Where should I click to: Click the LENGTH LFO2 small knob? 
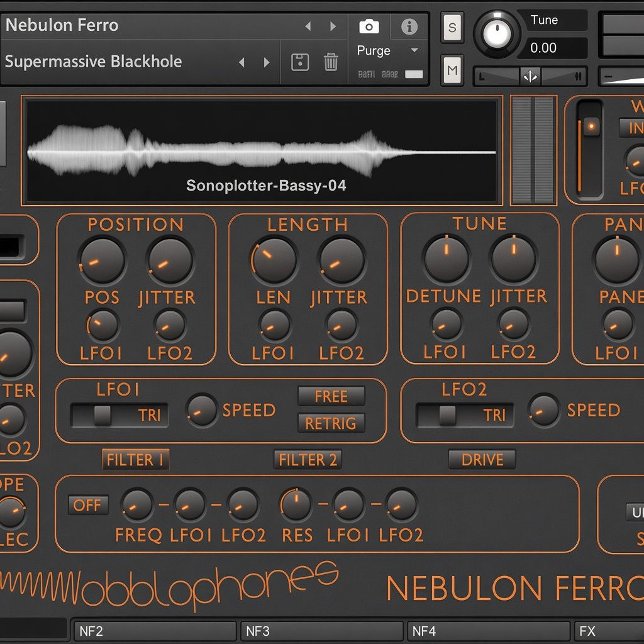(x=341, y=325)
